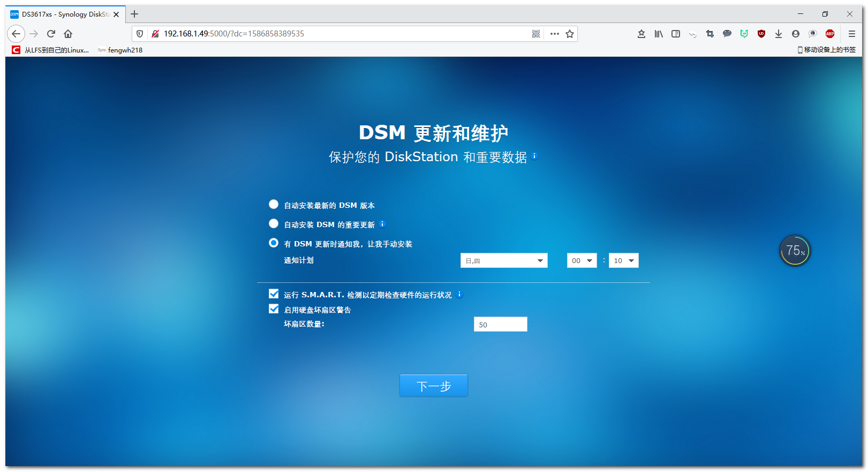Open the hour dropdown showing 00
Screen dimensions: 868x472
(582, 260)
